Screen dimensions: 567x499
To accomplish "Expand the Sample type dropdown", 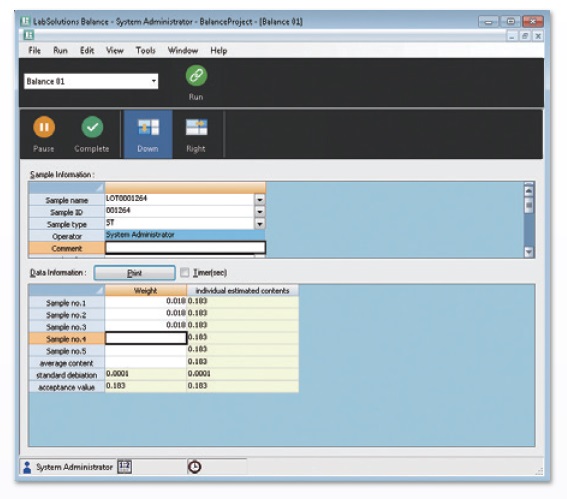I will [260, 224].
